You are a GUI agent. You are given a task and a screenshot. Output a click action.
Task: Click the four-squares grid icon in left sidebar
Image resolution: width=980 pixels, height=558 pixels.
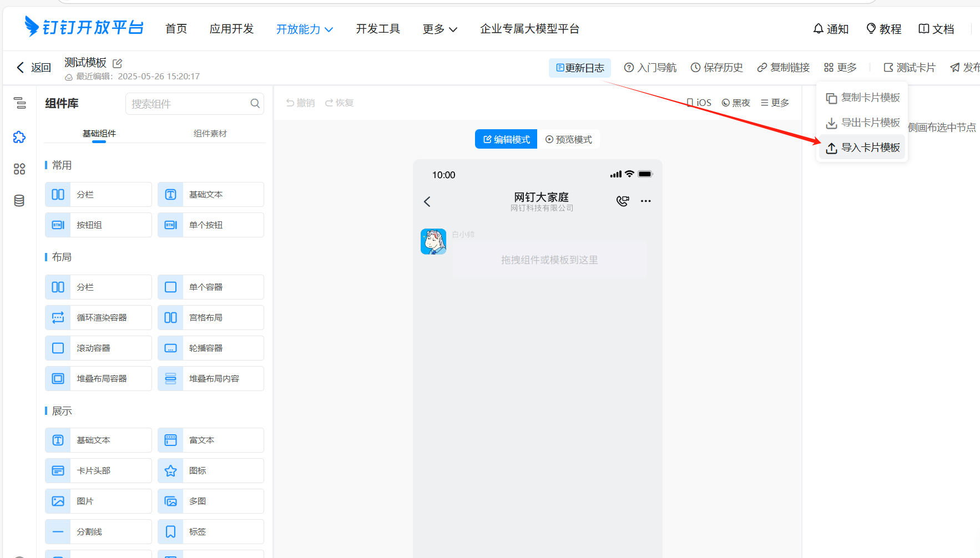19,169
